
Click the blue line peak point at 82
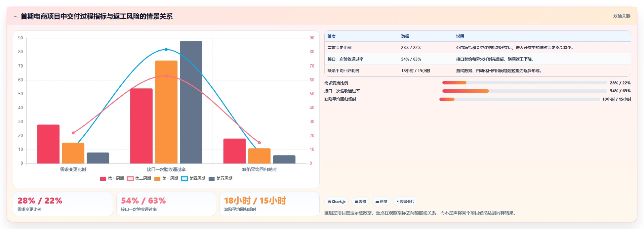(166, 49)
